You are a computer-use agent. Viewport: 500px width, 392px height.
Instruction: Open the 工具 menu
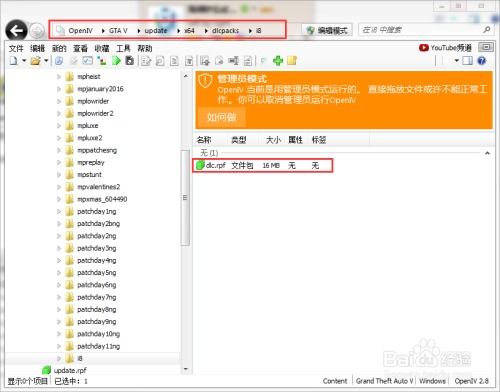tap(123, 49)
